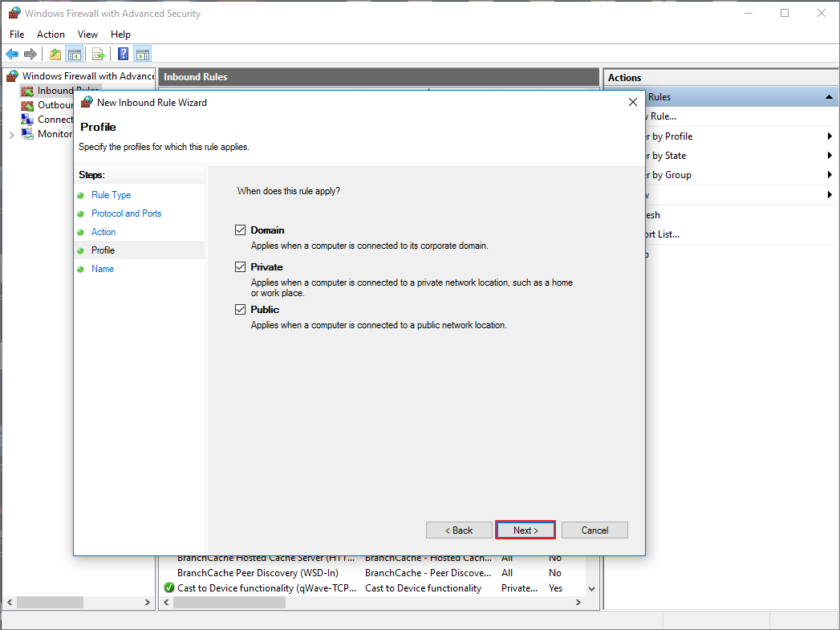Go to the Action wizard step

[103, 232]
